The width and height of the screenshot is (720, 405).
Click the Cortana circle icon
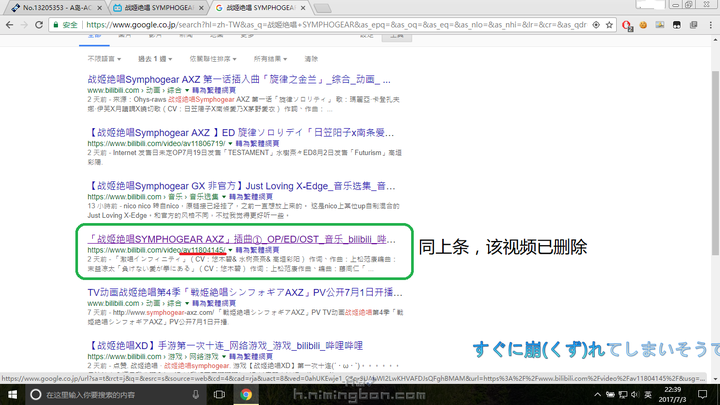tap(35, 394)
